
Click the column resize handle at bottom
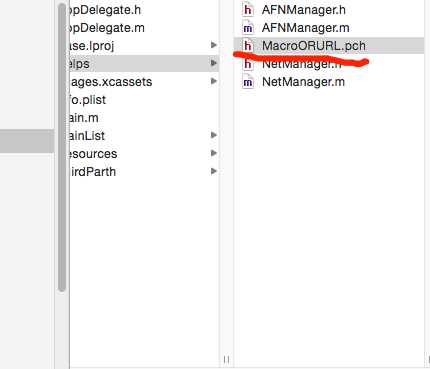click(226, 360)
